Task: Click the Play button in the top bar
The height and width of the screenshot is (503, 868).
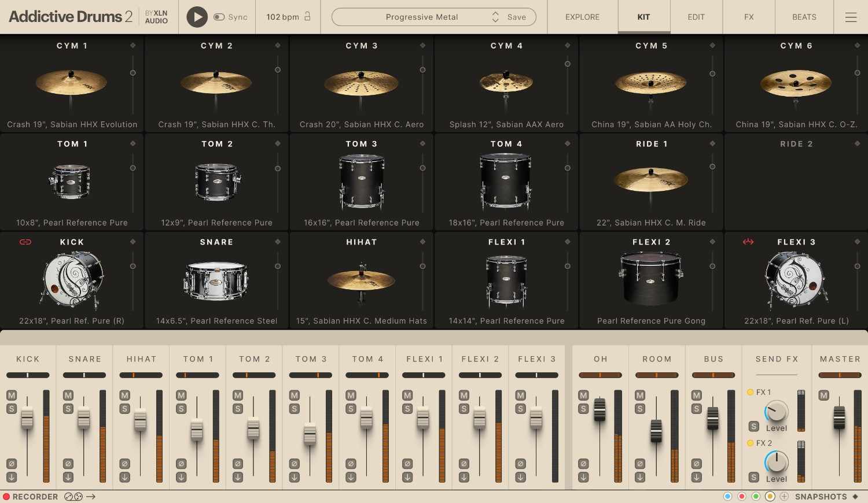Action: pyautogui.click(x=197, y=17)
